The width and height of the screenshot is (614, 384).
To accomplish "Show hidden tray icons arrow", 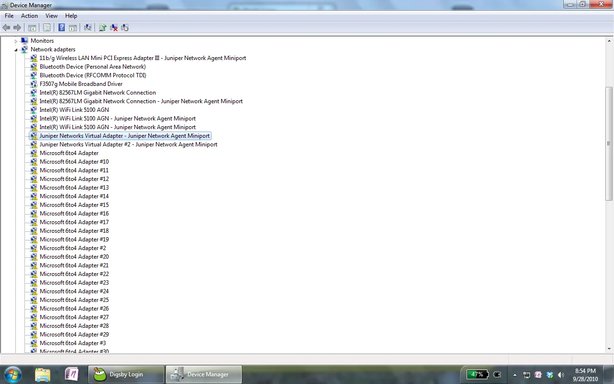I will click(515, 375).
